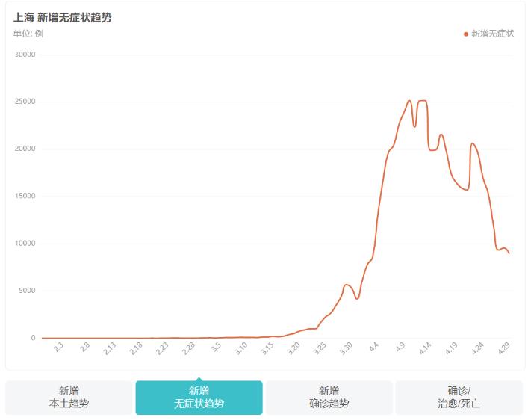Click the triangle pointer above the active tab
This screenshot has height=420, width=528.
coord(199,378)
